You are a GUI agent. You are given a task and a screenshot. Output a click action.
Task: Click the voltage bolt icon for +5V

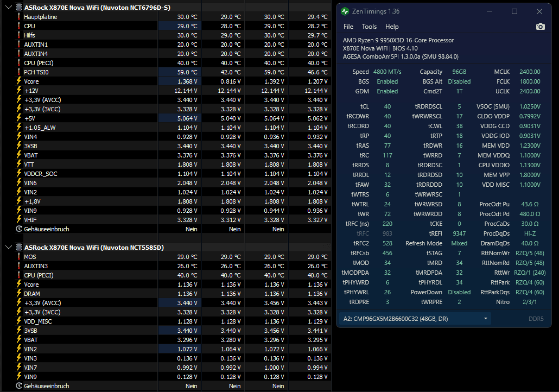[19, 118]
